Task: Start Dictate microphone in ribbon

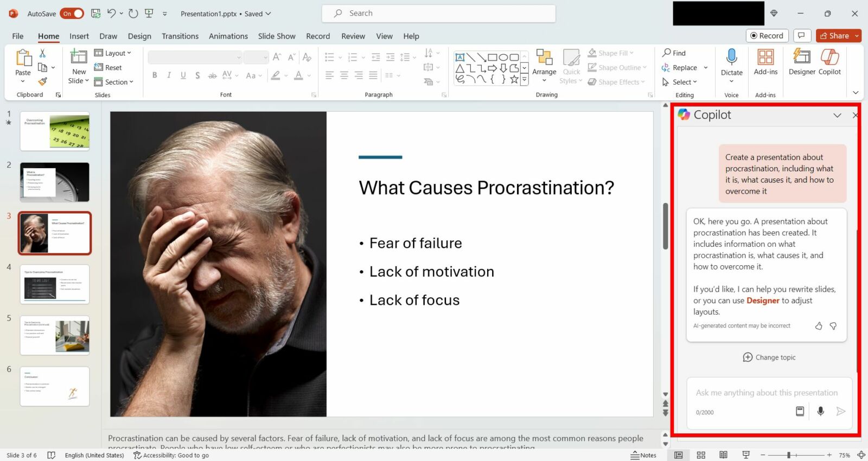Action: (731, 57)
